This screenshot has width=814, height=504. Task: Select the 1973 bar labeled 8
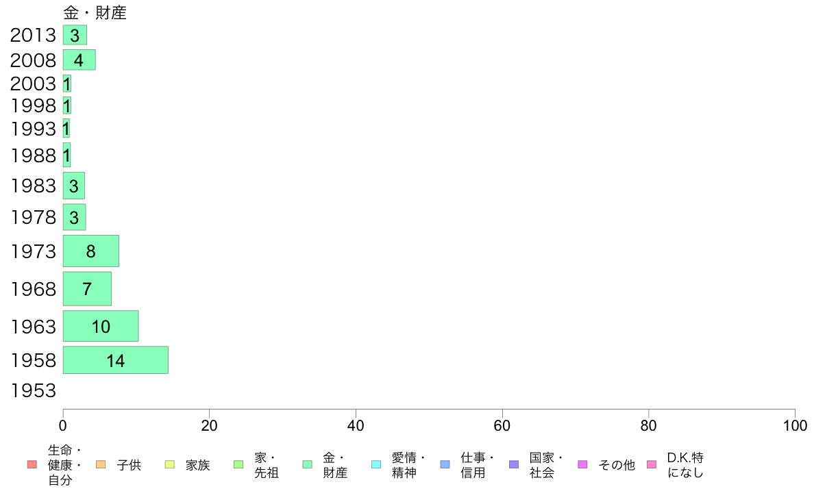click(91, 251)
